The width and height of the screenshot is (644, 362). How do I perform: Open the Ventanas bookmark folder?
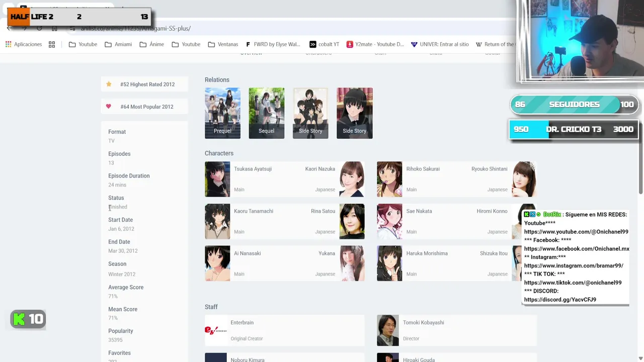223,44
